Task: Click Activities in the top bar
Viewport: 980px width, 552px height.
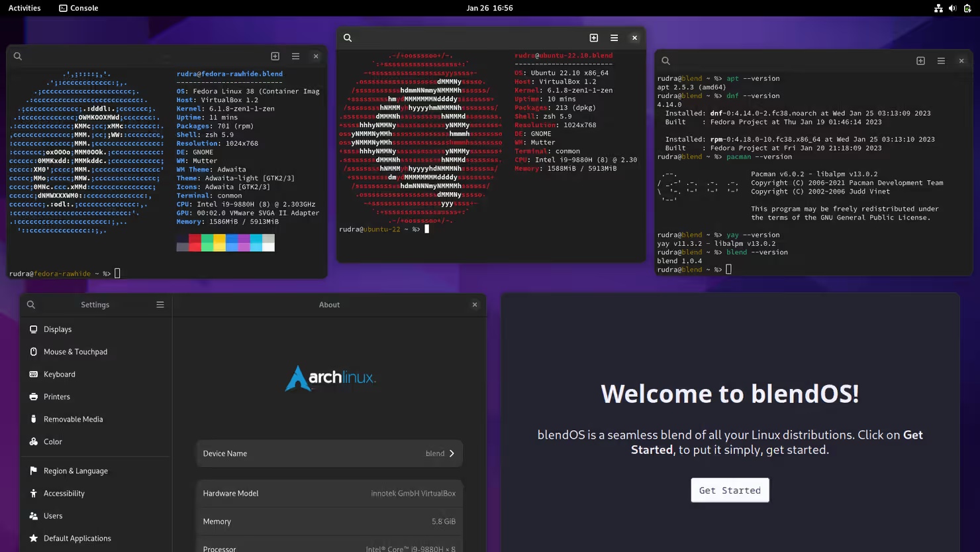Action: pos(24,8)
